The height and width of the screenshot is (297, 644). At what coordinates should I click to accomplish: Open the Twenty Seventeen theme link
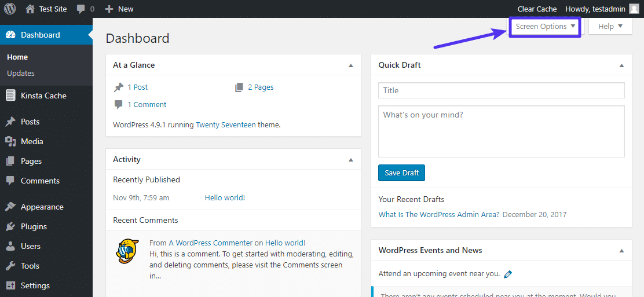(225, 124)
